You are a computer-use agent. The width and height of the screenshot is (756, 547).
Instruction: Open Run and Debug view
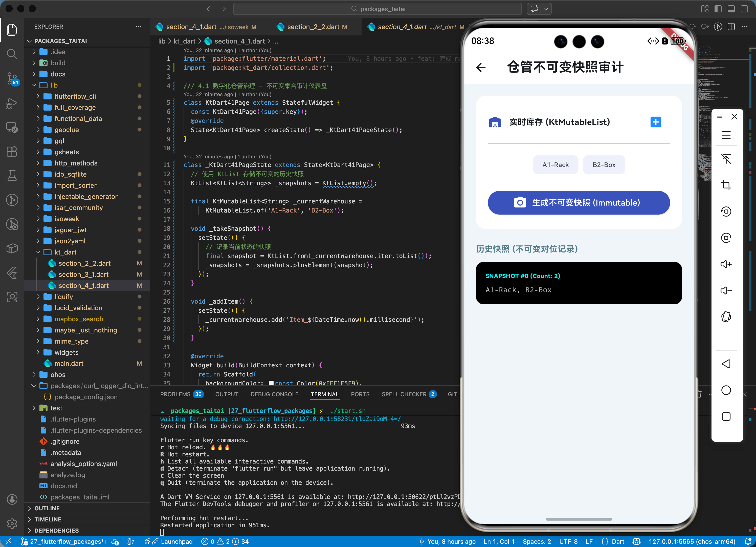(12, 103)
